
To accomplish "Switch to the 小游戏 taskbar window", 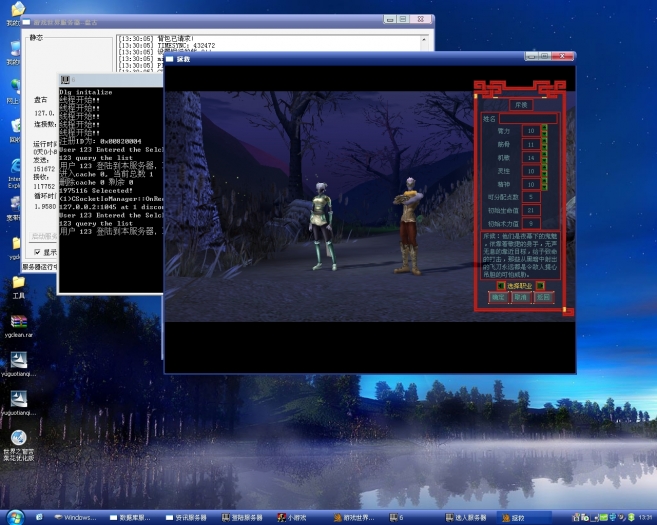I will 291,517.
